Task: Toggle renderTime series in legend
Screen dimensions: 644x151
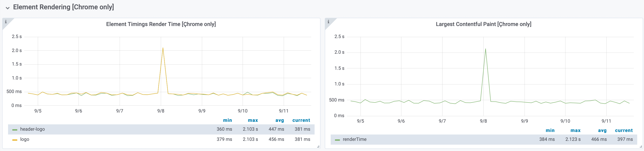Action: pyautogui.click(x=354, y=139)
